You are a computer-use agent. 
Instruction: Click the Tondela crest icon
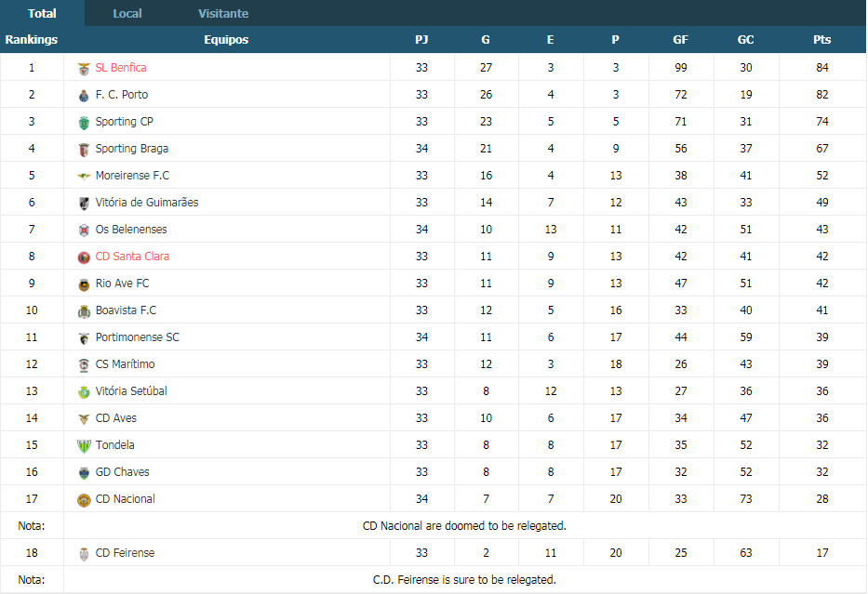click(x=84, y=446)
